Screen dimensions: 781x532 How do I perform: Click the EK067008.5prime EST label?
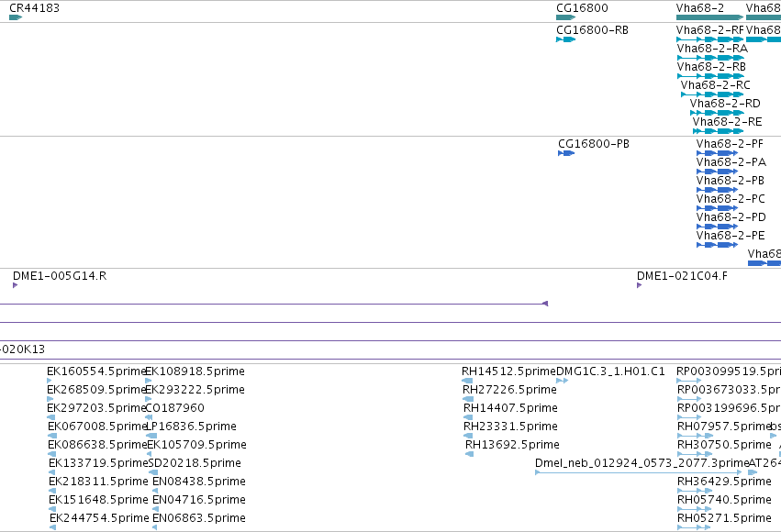pyautogui.click(x=97, y=427)
